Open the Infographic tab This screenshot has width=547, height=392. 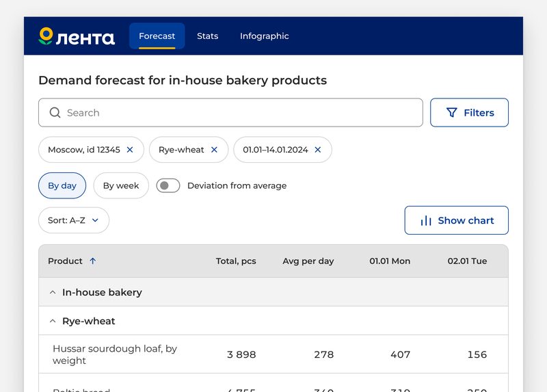pos(265,36)
